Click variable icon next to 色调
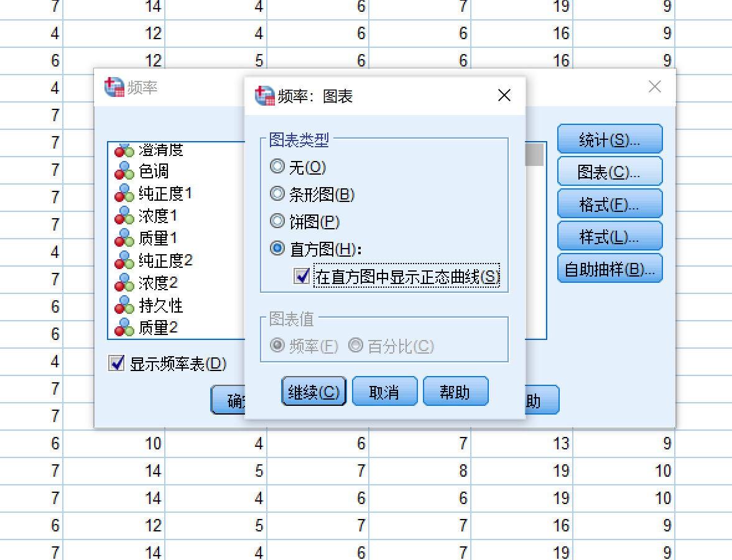This screenshot has width=732, height=560. tap(124, 171)
